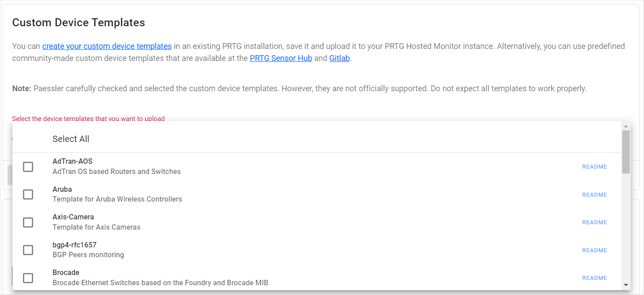Enable the Axis-Camera template checkbox
The image size is (644, 295).
(x=28, y=222)
